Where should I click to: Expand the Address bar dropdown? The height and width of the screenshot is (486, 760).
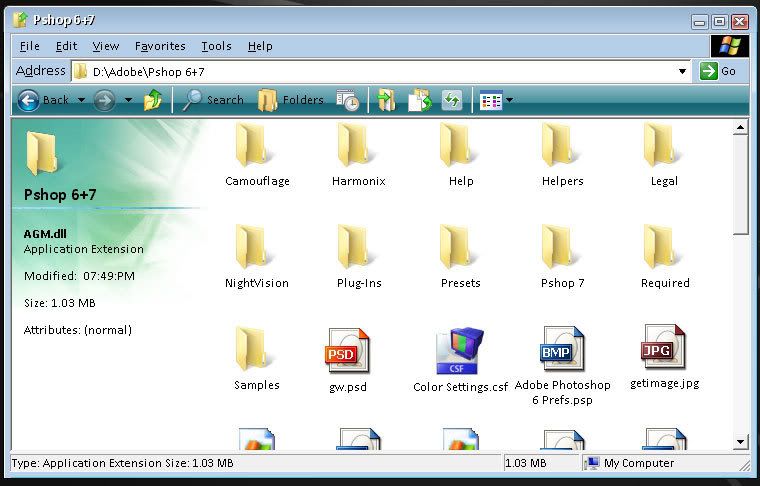tap(682, 72)
